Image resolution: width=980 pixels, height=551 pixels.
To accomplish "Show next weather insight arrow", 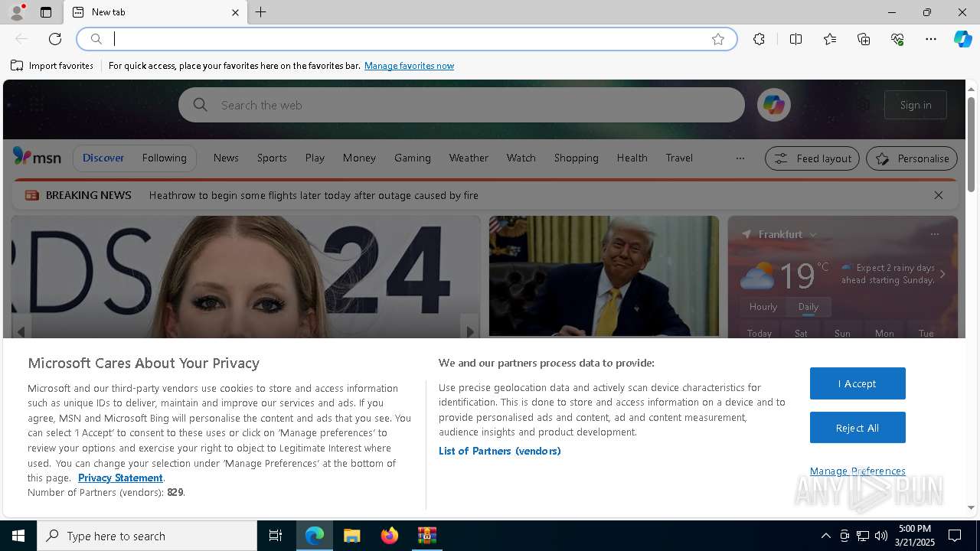I will tap(942, 274).
